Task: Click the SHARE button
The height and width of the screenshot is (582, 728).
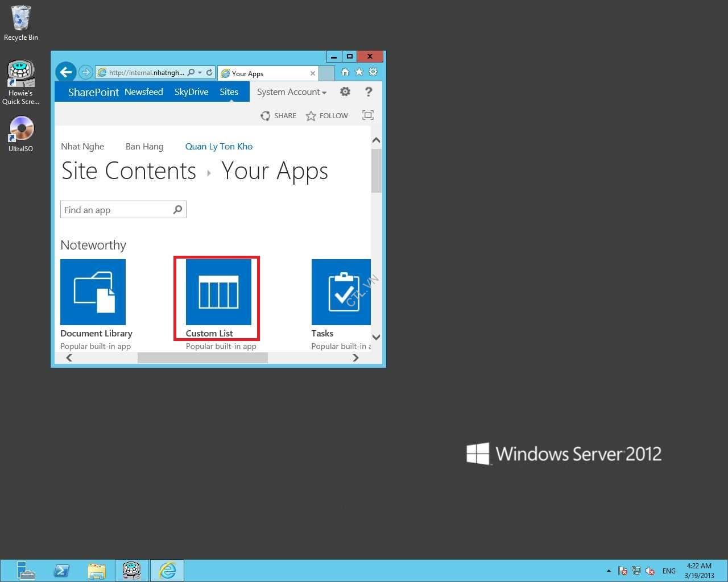Action: point(279,116)
